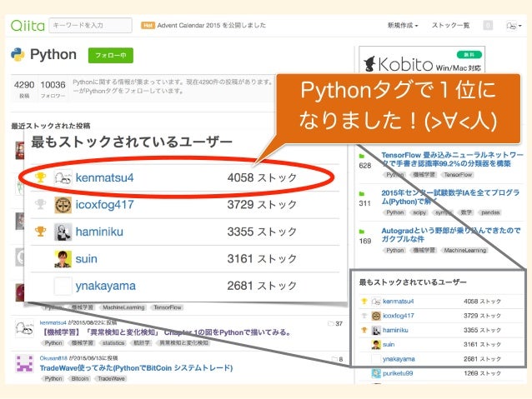Open puriketu99's profile link

coord(398,373)
